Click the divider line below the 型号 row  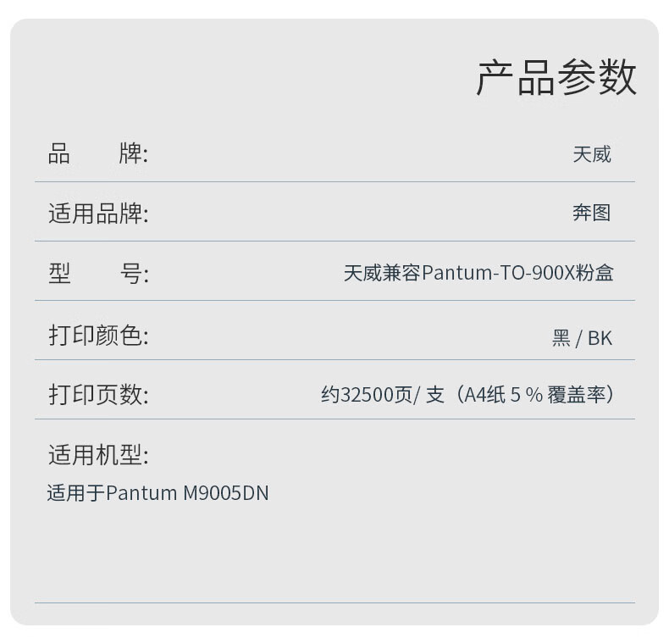[334, 300]
